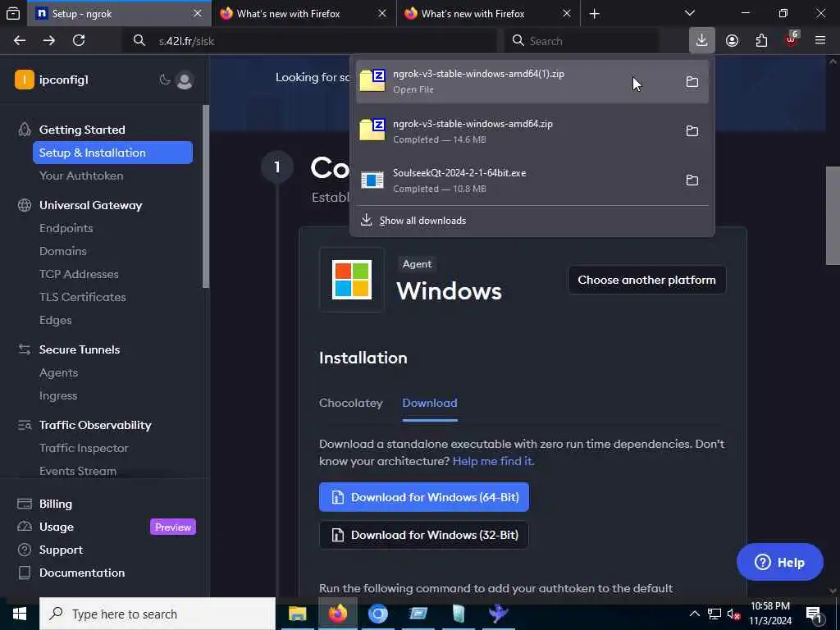The width and height of the screenshot is (840, 630).
Task: Go forward one page
Action: click(48, 41)
